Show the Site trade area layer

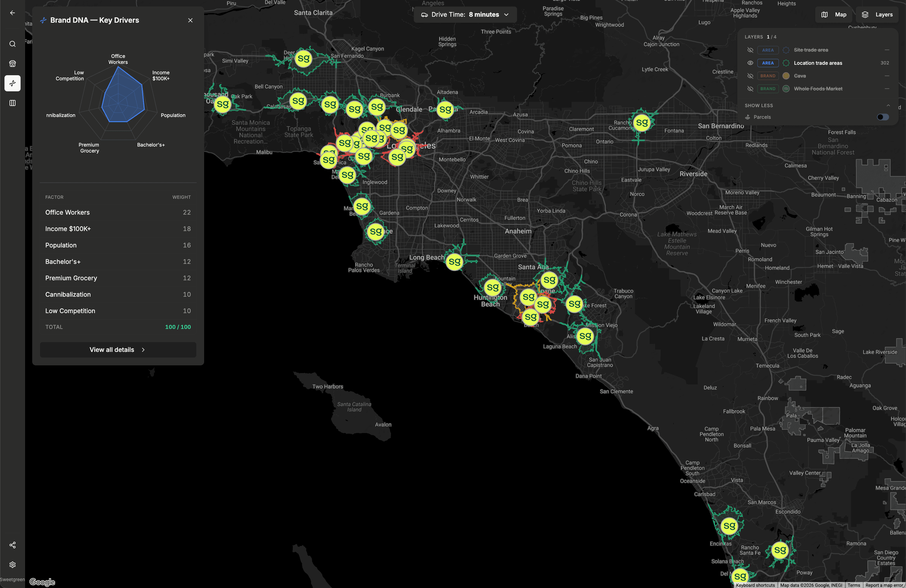pyautogui.click(x=750, y=50)
